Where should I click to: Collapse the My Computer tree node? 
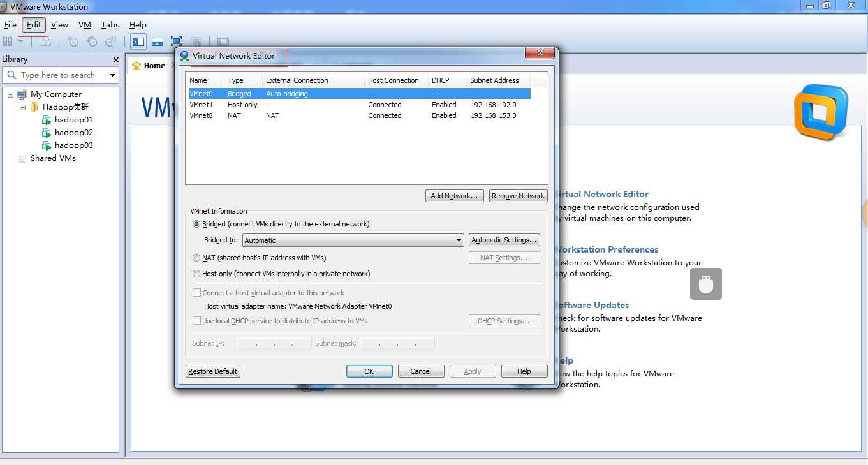click(x=10, y=94)
